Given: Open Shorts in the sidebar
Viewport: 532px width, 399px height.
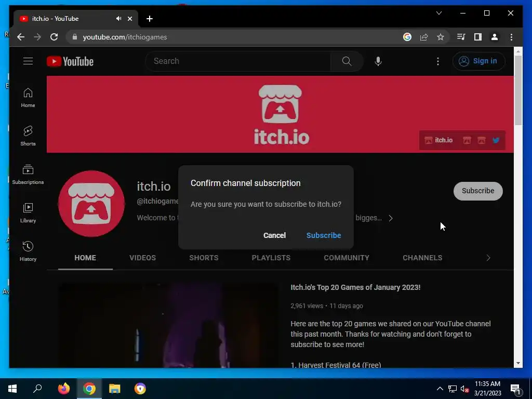Looking at the screenshot, I should point(28,136).
